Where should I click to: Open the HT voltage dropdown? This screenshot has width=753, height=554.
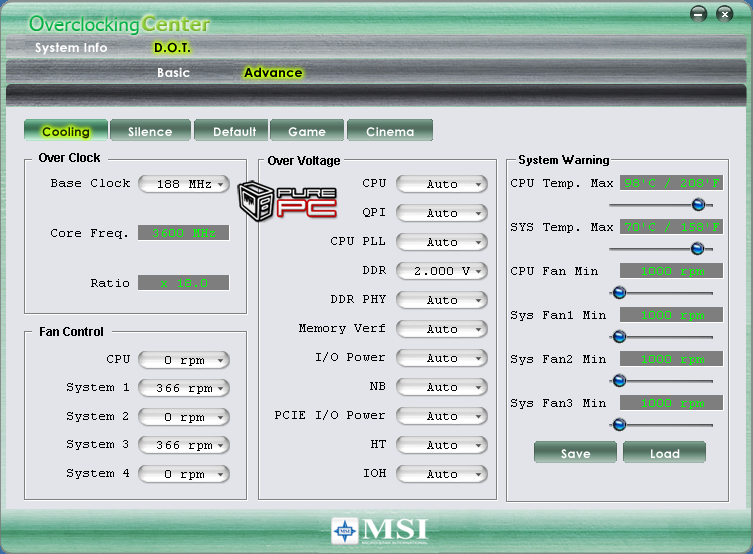442,445
